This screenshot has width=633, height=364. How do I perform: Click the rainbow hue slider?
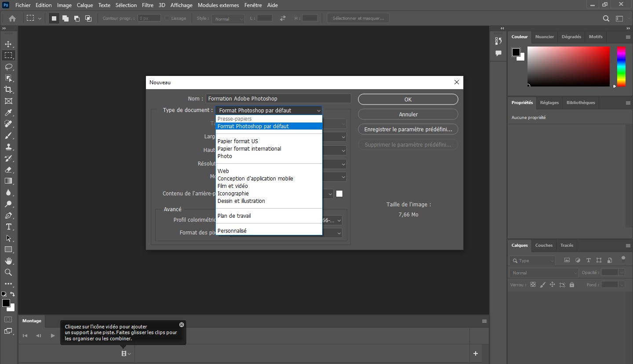pyautogui.click(x=621, y=66)
